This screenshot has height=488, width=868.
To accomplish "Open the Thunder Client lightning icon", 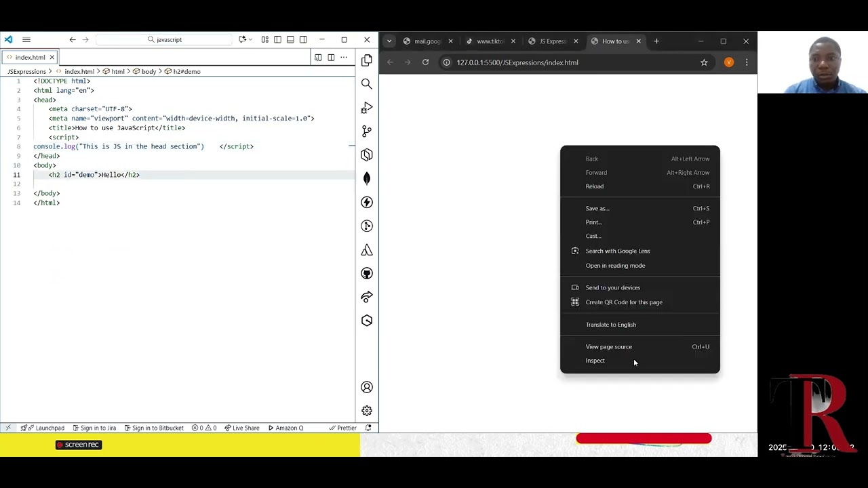I will (x=367, y=202).
